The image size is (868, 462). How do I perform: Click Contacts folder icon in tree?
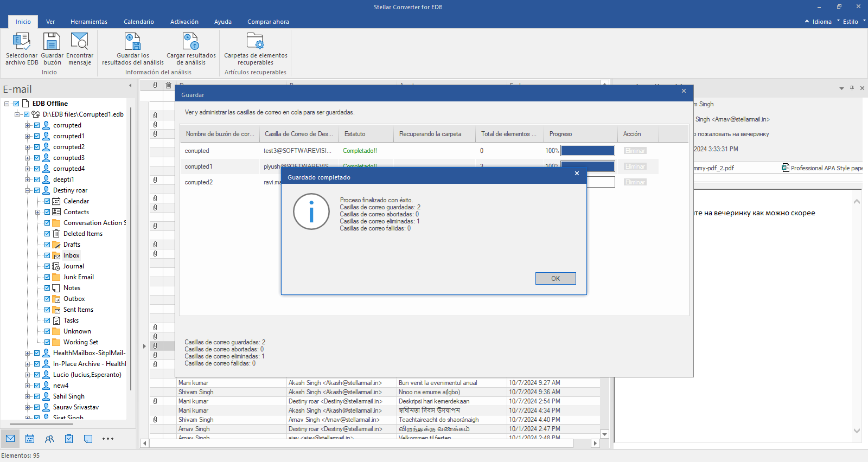point(56,212)
